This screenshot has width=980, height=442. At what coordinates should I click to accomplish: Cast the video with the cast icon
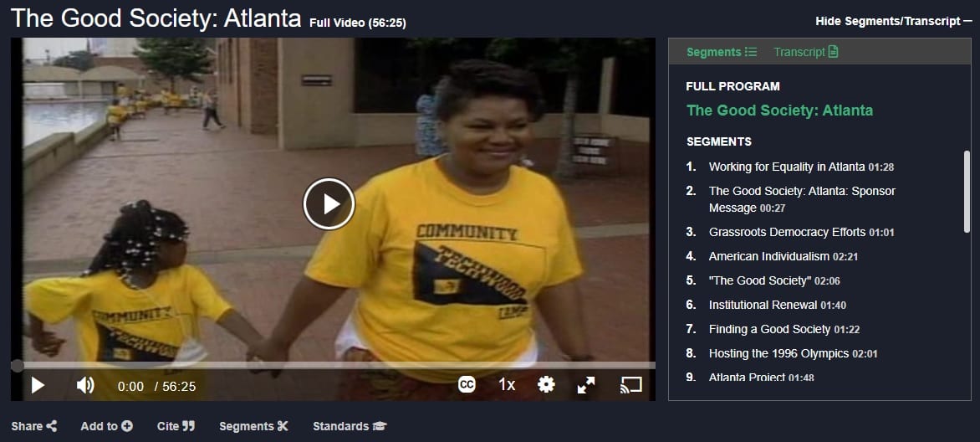[x=631, y=384]
